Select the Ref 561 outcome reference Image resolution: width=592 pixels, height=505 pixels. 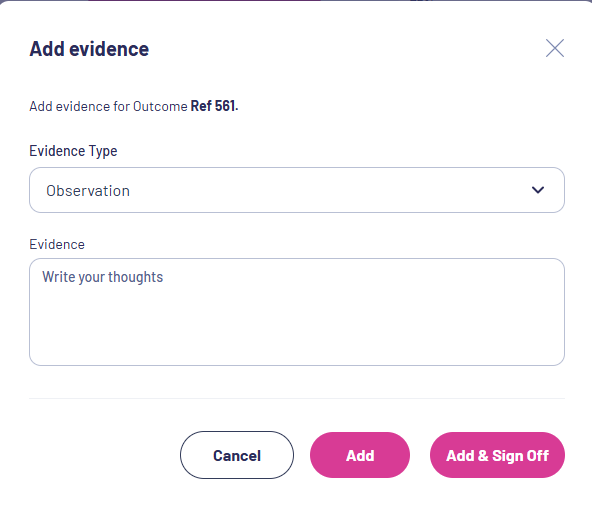[214, 106]
